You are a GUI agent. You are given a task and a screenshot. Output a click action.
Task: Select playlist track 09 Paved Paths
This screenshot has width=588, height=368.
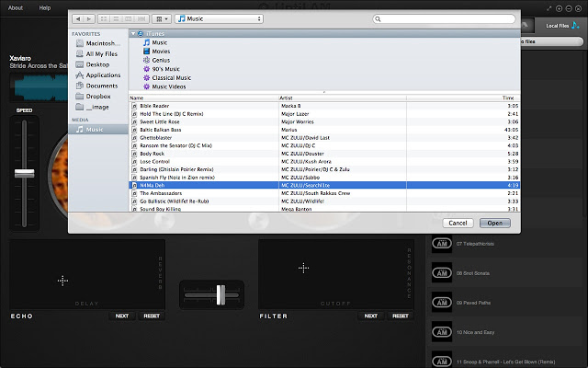506,303
